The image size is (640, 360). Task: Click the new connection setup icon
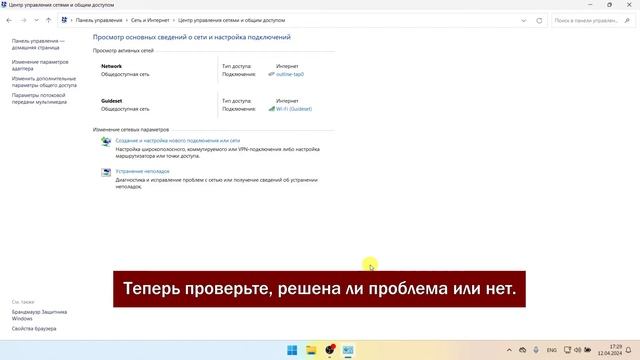tap(106, 142)
